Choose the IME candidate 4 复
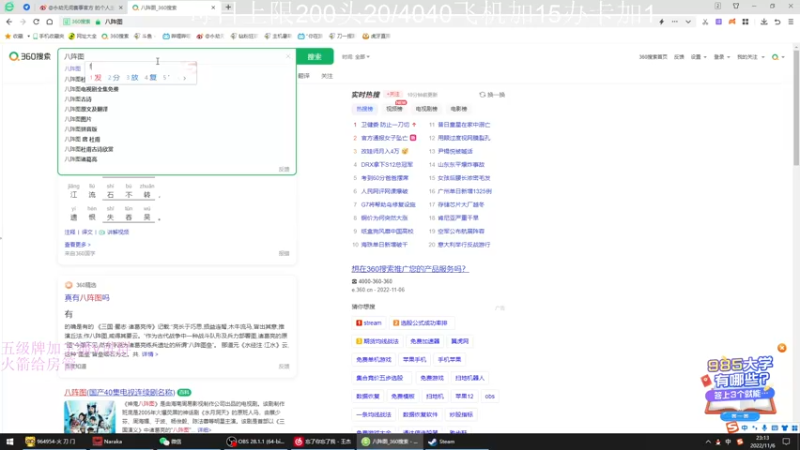The image size is (800, 450). click(151, 78)
